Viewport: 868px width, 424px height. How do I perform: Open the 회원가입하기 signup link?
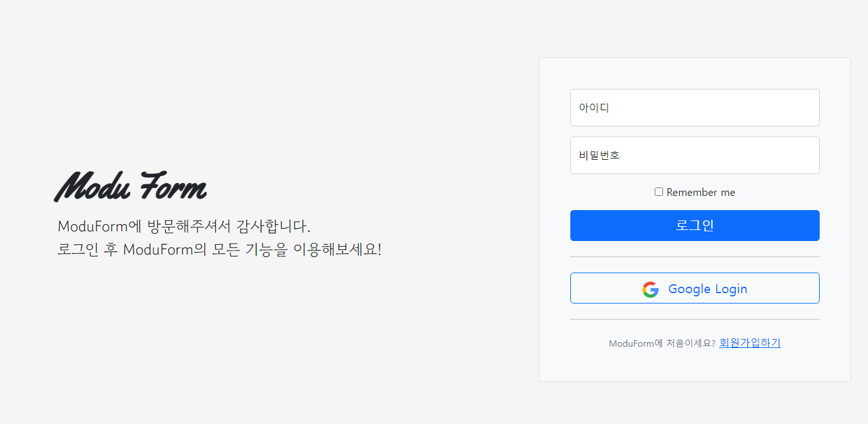pyautogui.click(x=749, y=343)
